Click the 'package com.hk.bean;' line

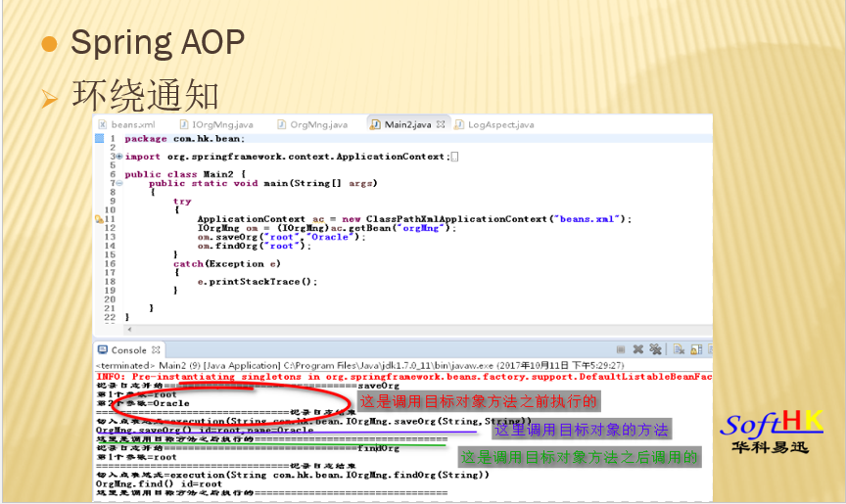184,139
